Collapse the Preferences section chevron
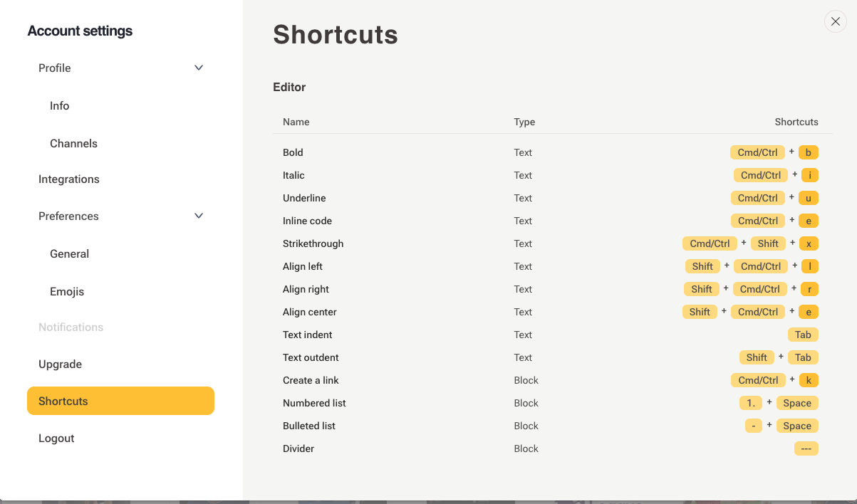Screen dimensions: 857x504 click(x=199, y=216)
